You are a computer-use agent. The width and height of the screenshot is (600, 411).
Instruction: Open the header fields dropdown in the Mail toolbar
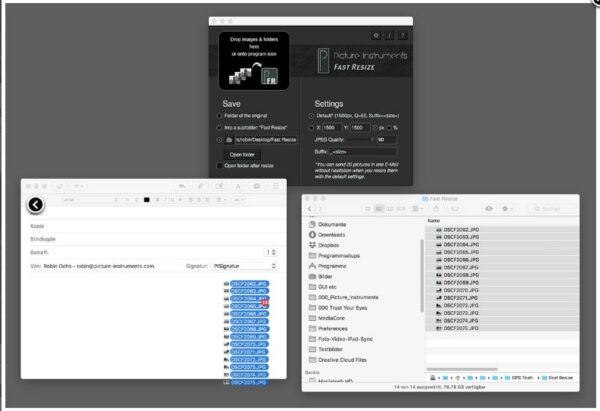(x=79, y=186)
